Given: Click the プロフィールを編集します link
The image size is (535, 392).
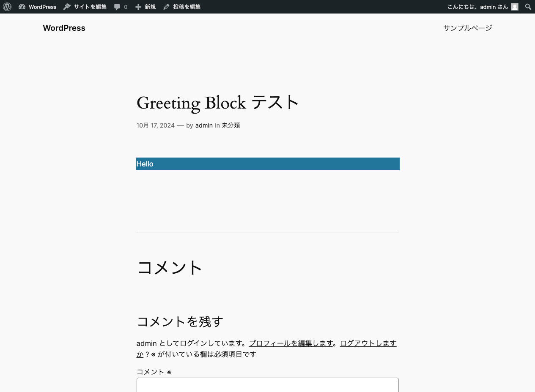Looking at the screenshot, I should click(291, 343).
